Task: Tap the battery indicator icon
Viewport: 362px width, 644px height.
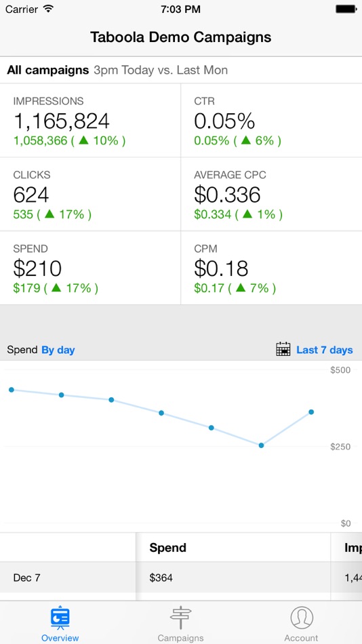Action: click(x=346, y=9)
